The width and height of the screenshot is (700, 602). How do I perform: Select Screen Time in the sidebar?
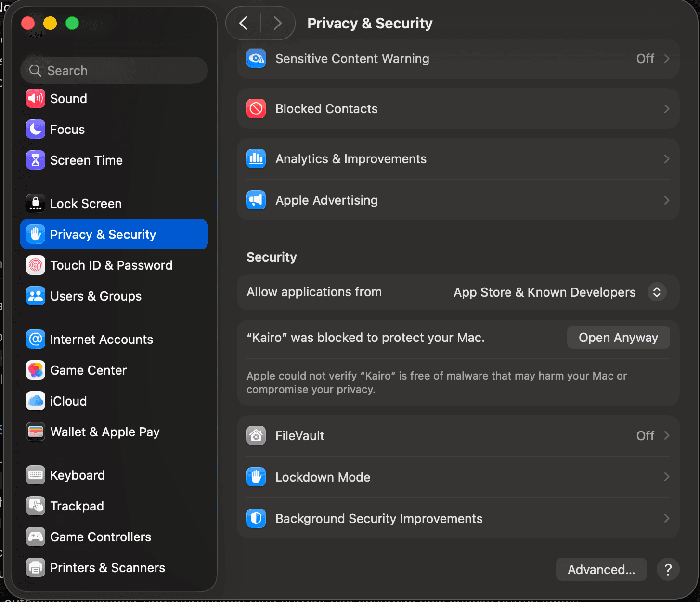pyautogui.click(x=114, y=160)
